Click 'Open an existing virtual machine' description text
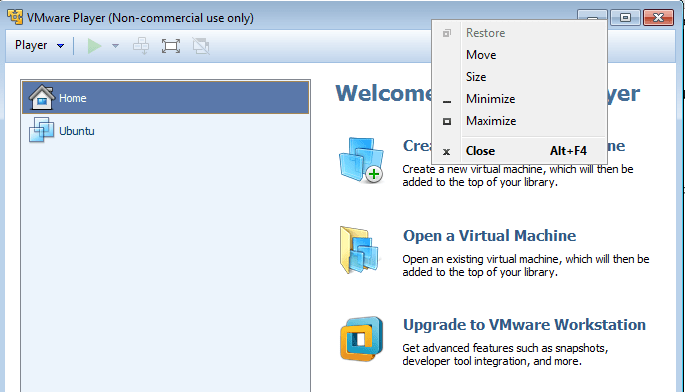This screenshot has width=685, height=392. 526,265
